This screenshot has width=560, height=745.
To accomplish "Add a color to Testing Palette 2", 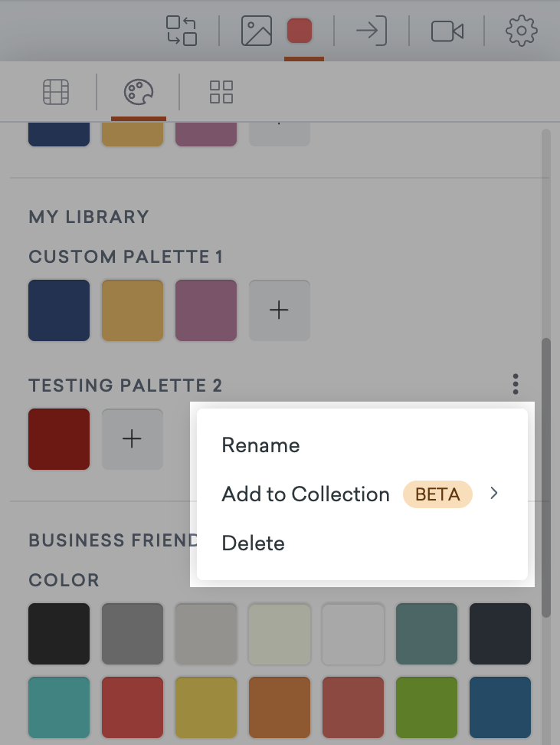I will 132,439.
